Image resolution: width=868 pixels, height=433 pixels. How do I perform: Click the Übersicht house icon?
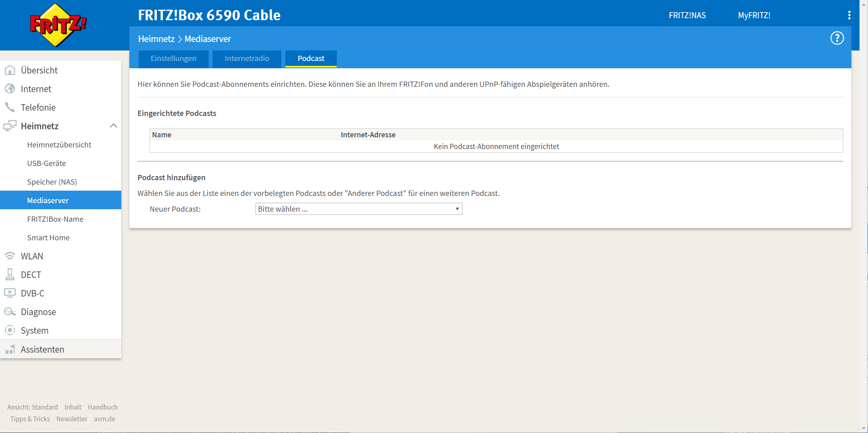(10, 70)
